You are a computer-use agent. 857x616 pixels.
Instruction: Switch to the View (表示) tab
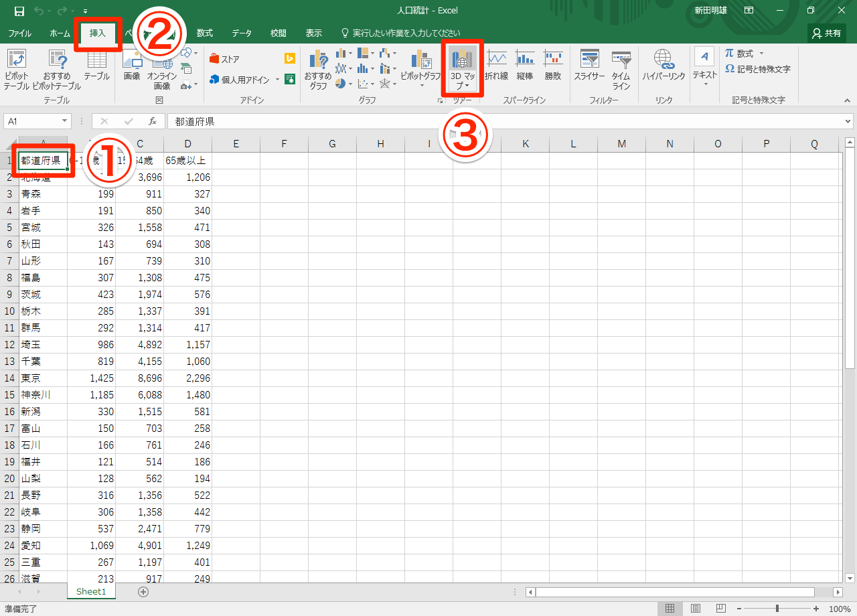coord(313,33)
